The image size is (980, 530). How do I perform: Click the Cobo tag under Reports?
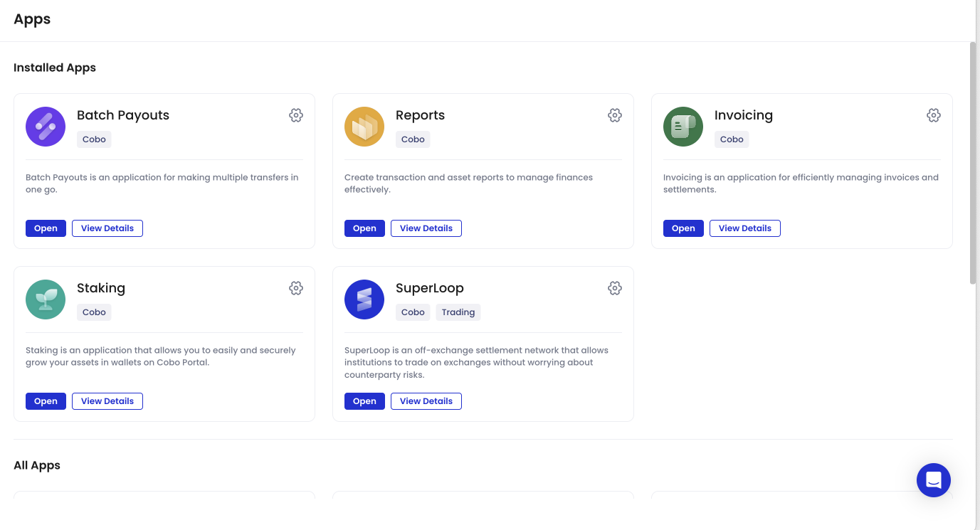tap(413, 139)
